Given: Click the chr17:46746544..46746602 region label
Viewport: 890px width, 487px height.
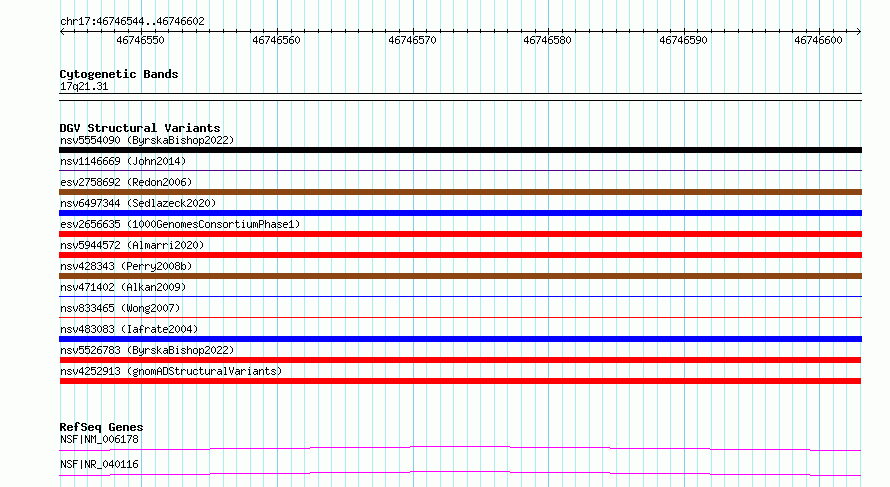Looking at the screenshot, I should click(x=132, y=22).
